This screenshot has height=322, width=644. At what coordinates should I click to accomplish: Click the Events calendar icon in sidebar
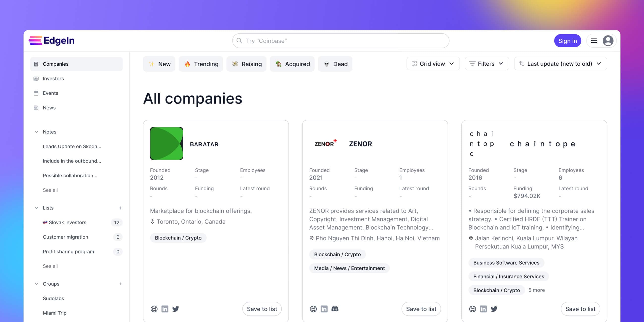pos(36,93)
